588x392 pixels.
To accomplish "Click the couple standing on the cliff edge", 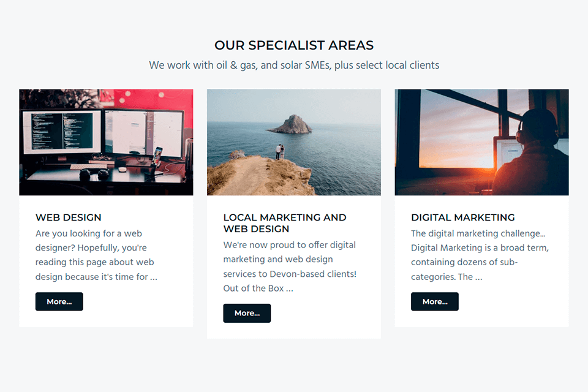I will point(280,152).
